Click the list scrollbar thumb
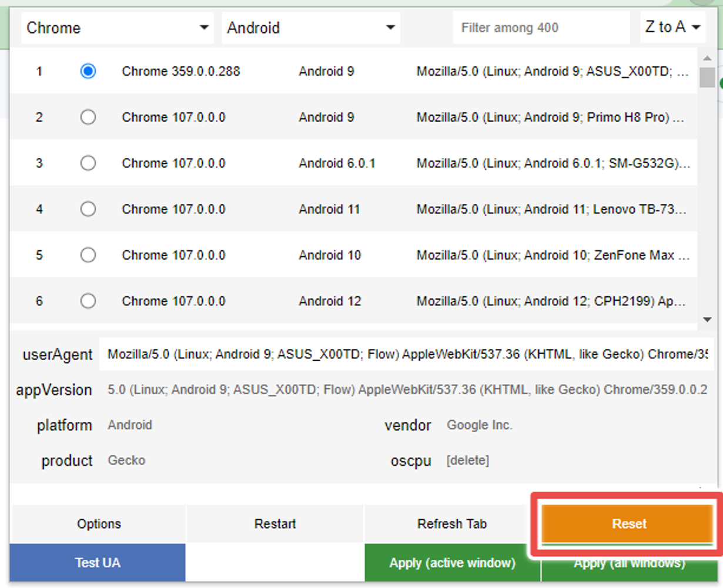 pyautogui.click(x=707, y=77)
